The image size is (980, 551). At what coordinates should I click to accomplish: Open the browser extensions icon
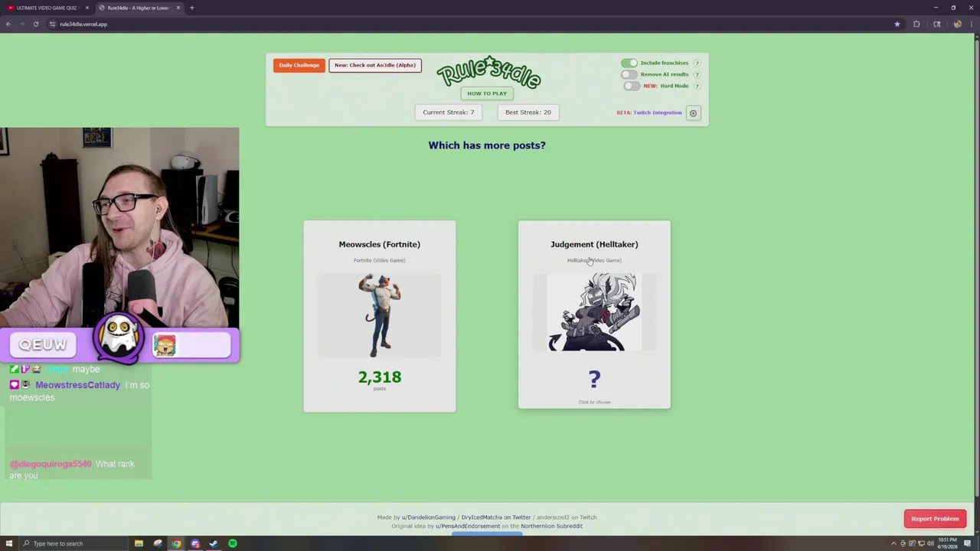(x=916, y=24)
